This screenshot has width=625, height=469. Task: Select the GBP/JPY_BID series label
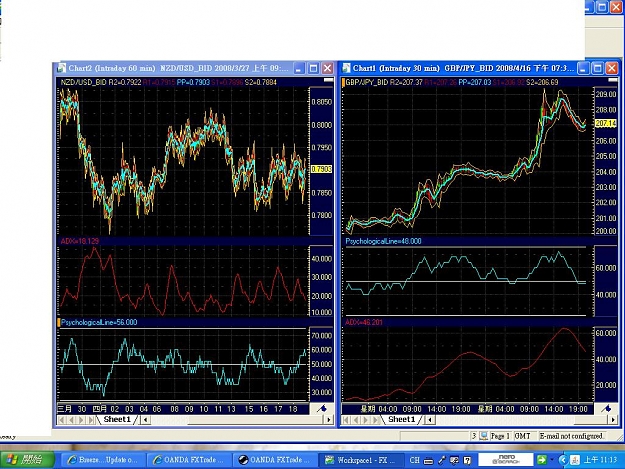[367, 82]
